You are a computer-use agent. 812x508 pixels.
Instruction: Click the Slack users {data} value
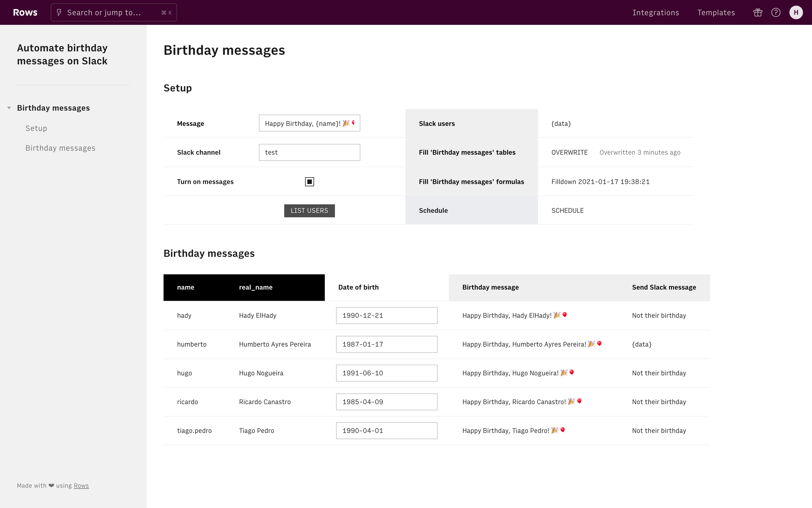(561, 124)
